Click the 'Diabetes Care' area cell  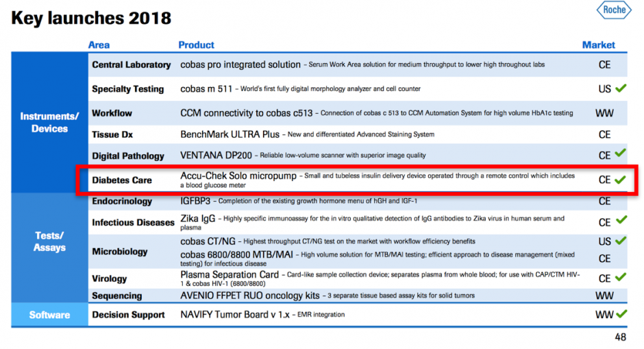[122, 180]
